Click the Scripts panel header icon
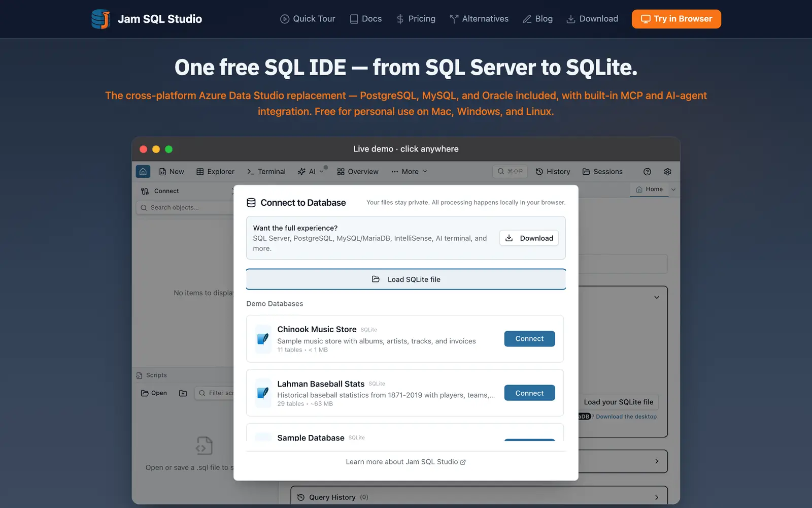 [139, 375]
